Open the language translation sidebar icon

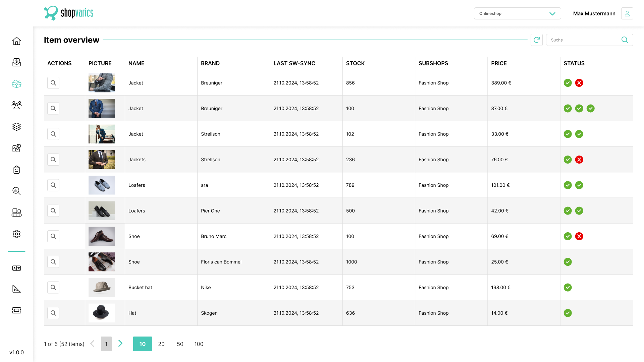(x=16, y=268)
